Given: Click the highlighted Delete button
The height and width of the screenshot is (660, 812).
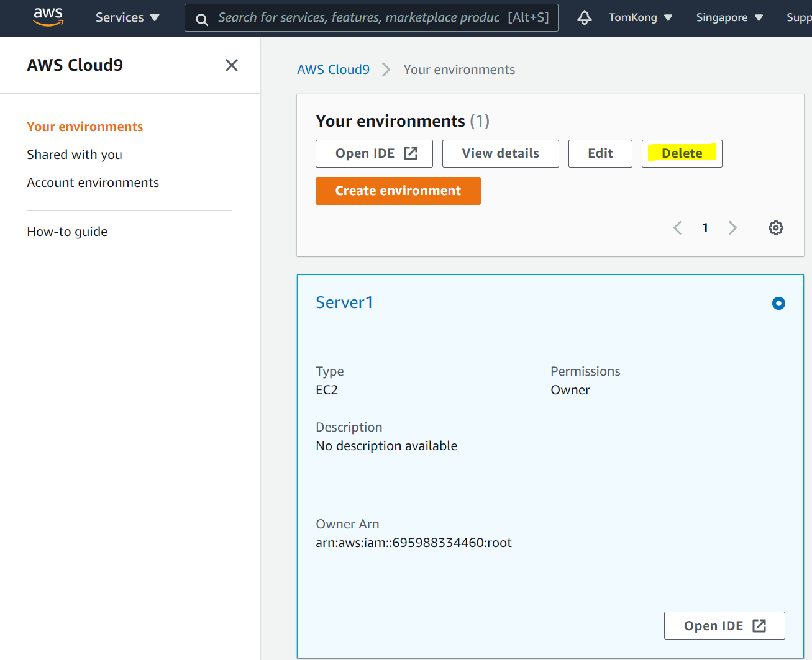Looking at the screenshot, I should 682,153.
